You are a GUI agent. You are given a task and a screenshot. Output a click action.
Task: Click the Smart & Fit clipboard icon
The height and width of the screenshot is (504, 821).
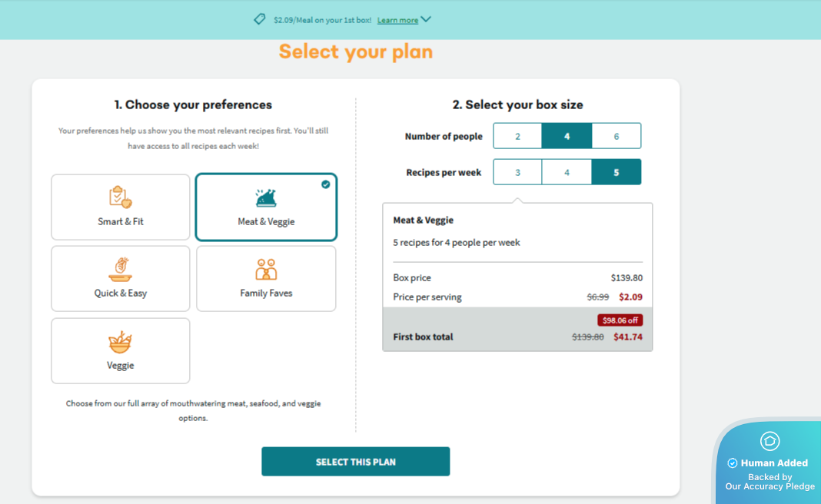click(x=120, y=197)
